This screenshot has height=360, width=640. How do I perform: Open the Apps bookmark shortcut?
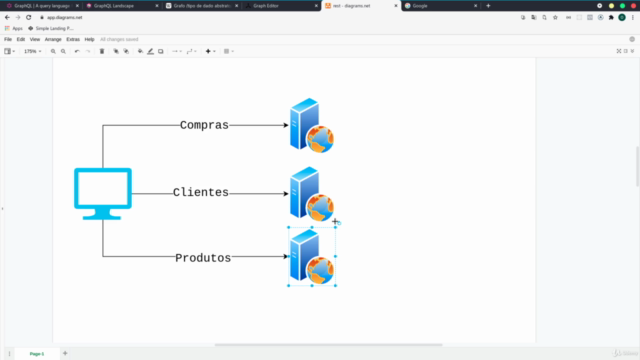(x=13, y=29)
